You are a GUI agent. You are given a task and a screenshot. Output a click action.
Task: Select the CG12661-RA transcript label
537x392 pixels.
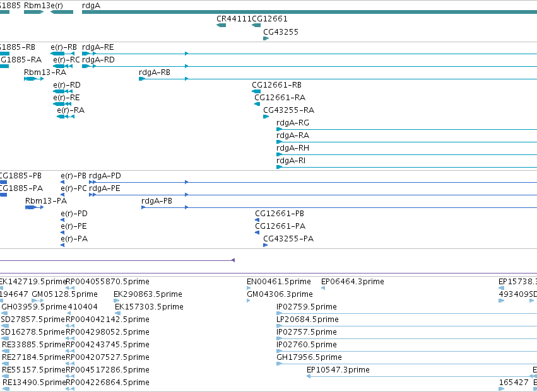[x=280, y=98]
